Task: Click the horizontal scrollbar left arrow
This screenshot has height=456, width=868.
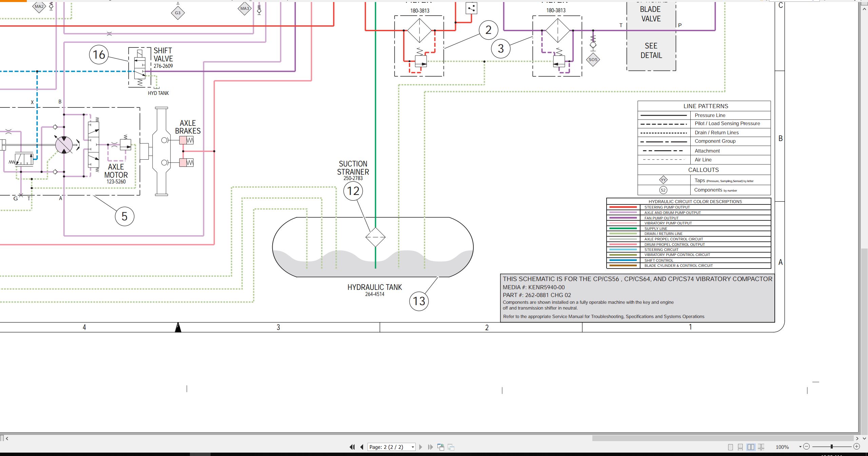Action: click(7, 438)
